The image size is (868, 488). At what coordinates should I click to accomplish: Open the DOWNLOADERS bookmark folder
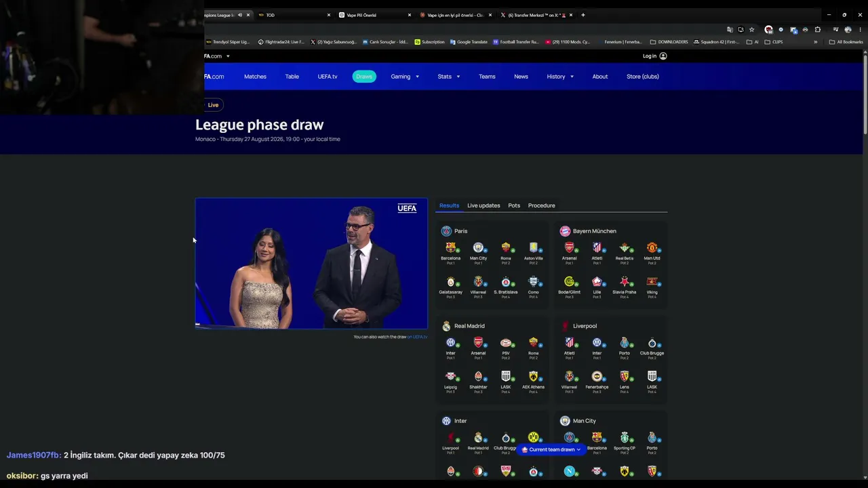click(669, 42)
